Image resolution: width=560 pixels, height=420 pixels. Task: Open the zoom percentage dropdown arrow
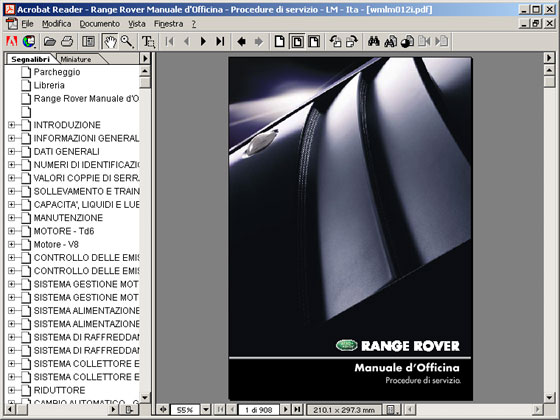click(206, 409)
